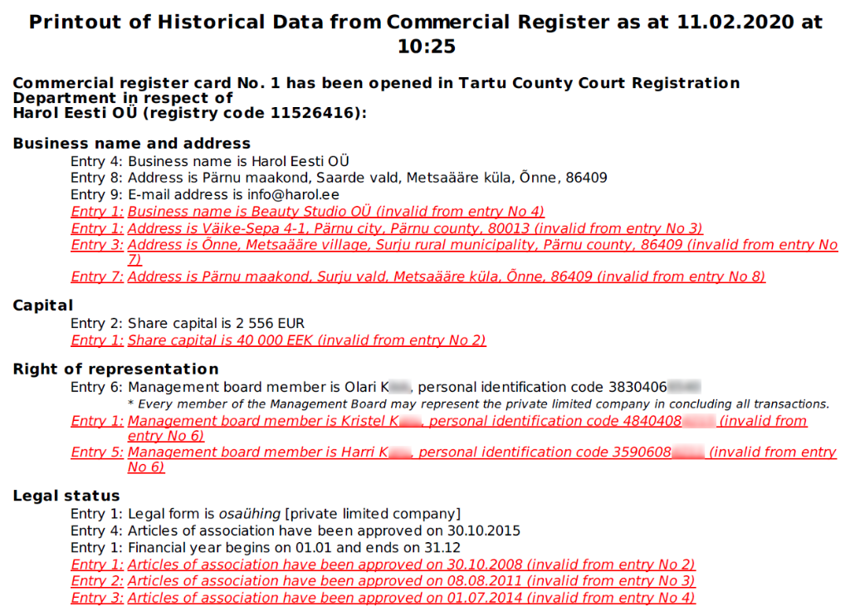The image size is (850, 616).
Task: Click the Kristel management board member entry
Action: 438,428
